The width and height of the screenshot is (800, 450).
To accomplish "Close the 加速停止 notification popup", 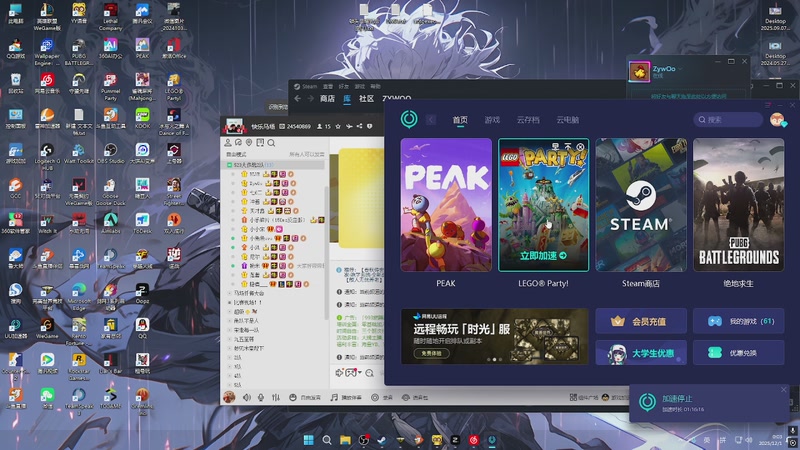I will 784,390.
